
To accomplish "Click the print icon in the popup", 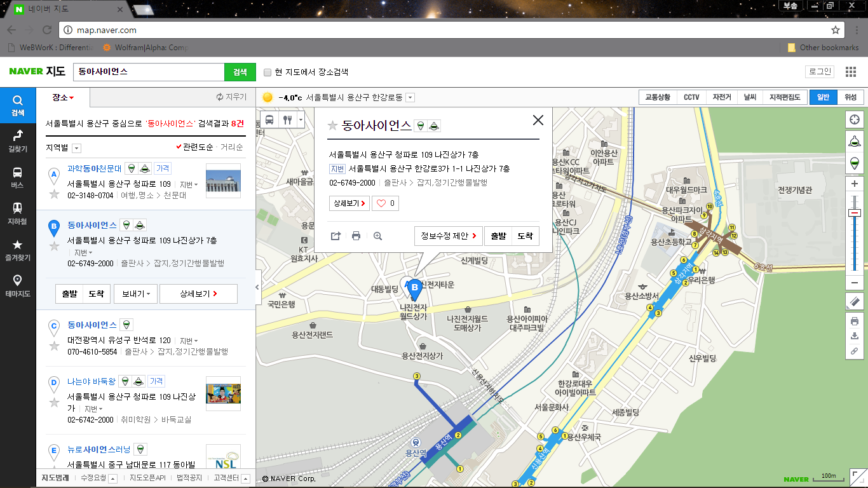I will 356,236.
